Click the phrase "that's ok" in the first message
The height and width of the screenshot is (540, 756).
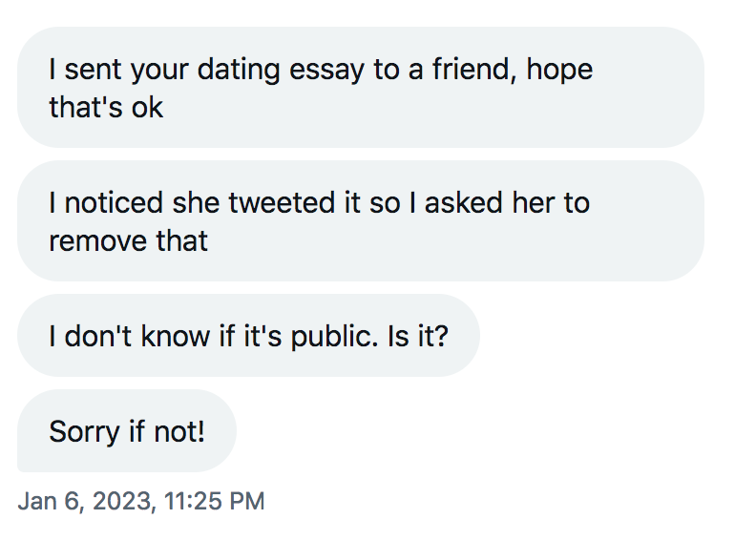pos(106,107)
